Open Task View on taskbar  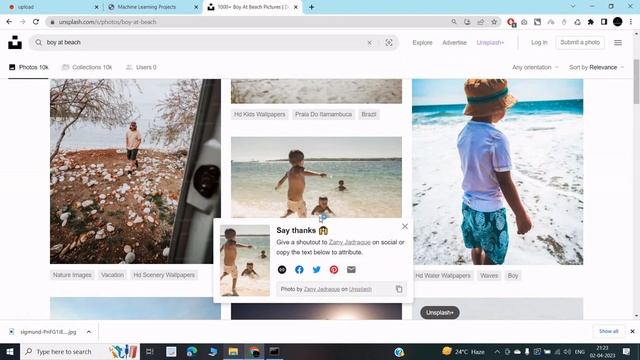pyautogui.click(x=149, y=351)
